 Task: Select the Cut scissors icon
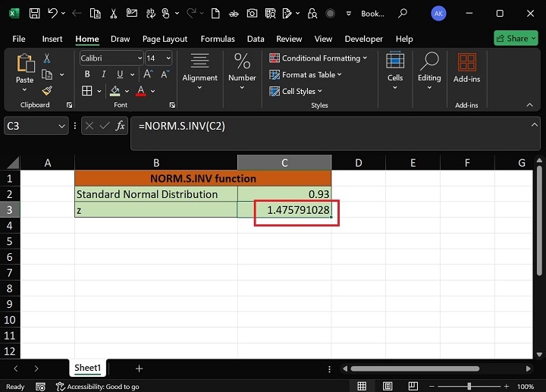[47, 58]
